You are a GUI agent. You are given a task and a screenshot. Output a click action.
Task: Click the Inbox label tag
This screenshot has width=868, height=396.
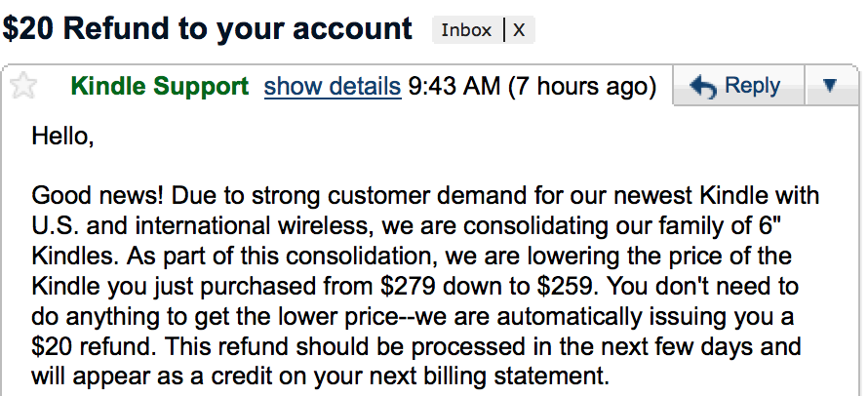click(x=466, y=29)
